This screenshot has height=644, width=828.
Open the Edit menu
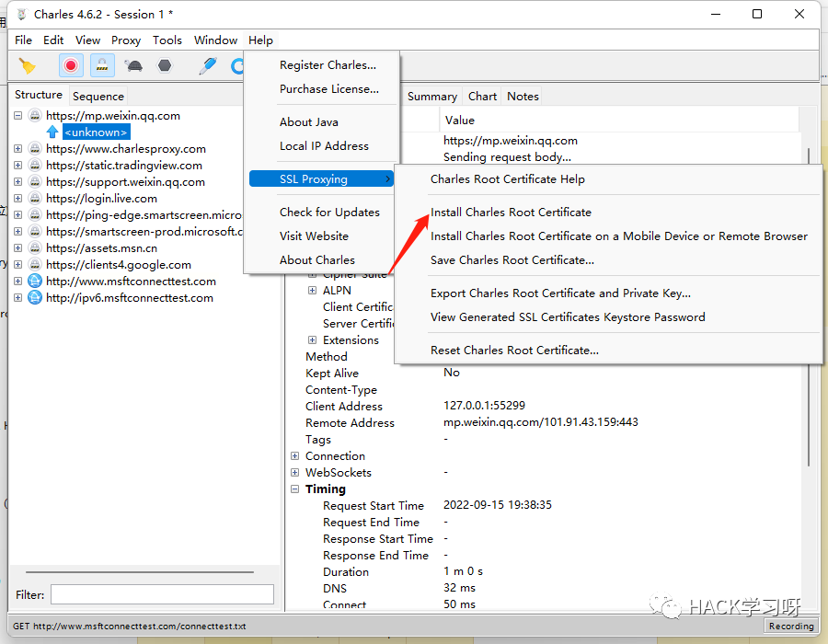53,40
